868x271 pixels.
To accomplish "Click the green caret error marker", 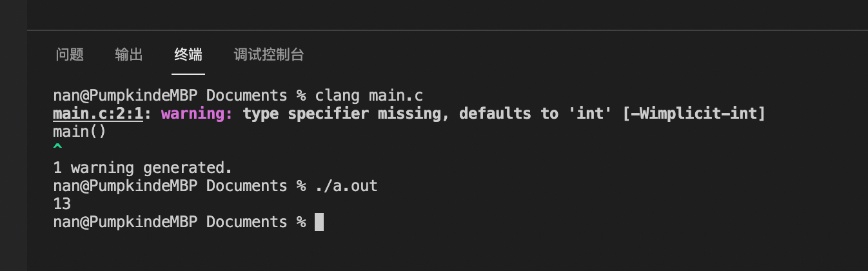I will (x=57, y=148).
